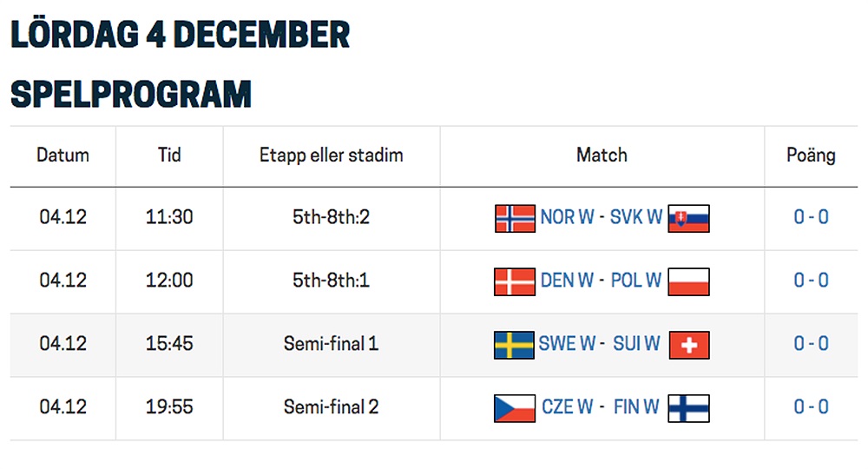Open the SUI W team link

[x=636, y=343]
